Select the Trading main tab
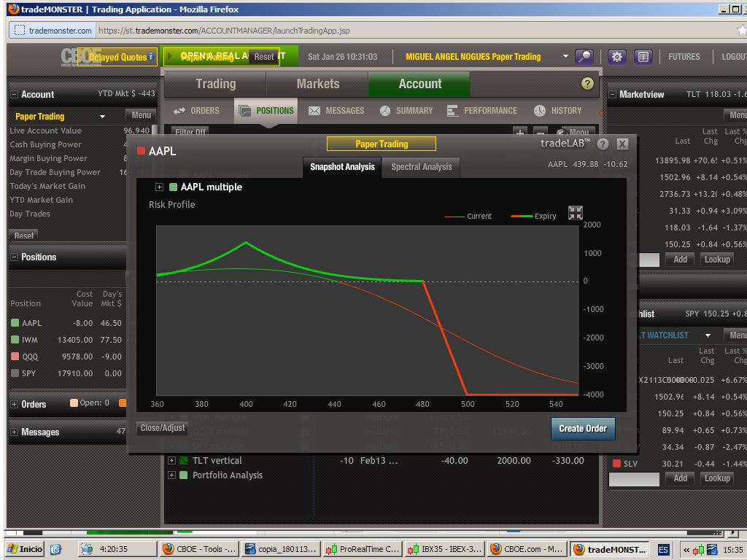Image resolution: width=747 pixels, height=560 pixels. click(215, 85)
